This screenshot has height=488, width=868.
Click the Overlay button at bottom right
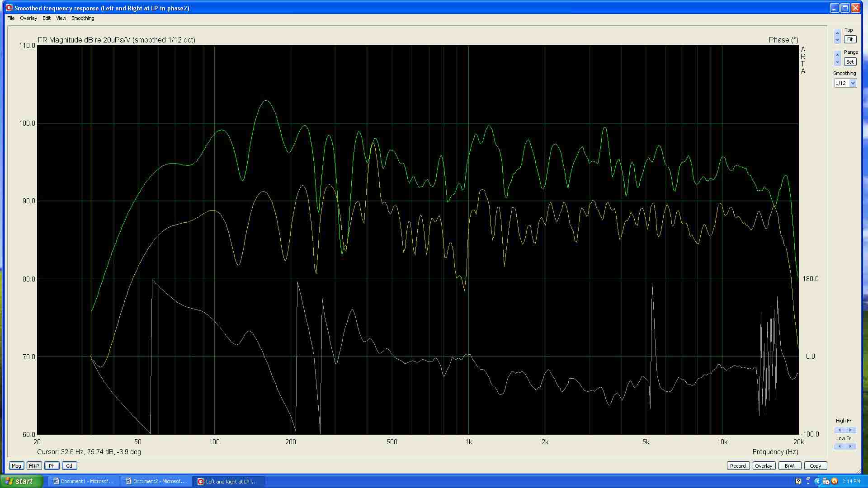(x=764, y=466)
